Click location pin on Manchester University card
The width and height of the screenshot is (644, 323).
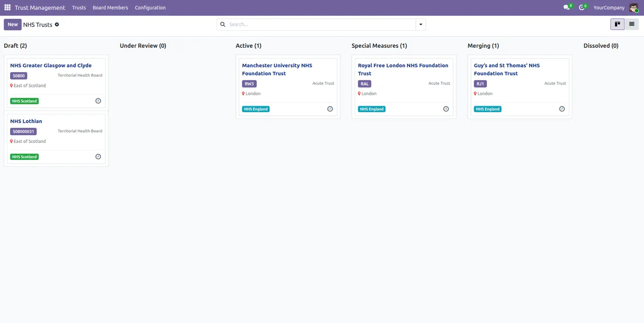243,93
